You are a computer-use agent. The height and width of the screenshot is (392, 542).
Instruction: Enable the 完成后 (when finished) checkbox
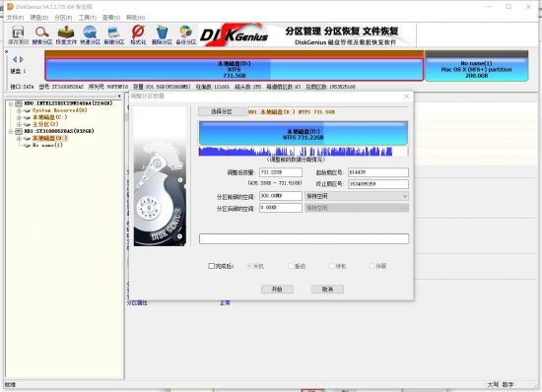point(211,266)
